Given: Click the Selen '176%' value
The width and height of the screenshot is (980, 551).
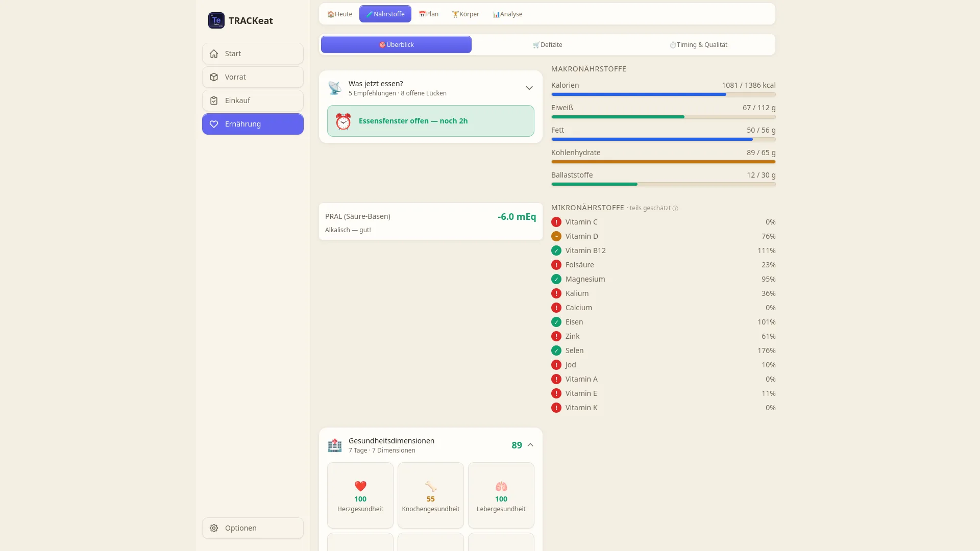Looking at the screenshot, I should pyautogui.click(x=767, y=350).
